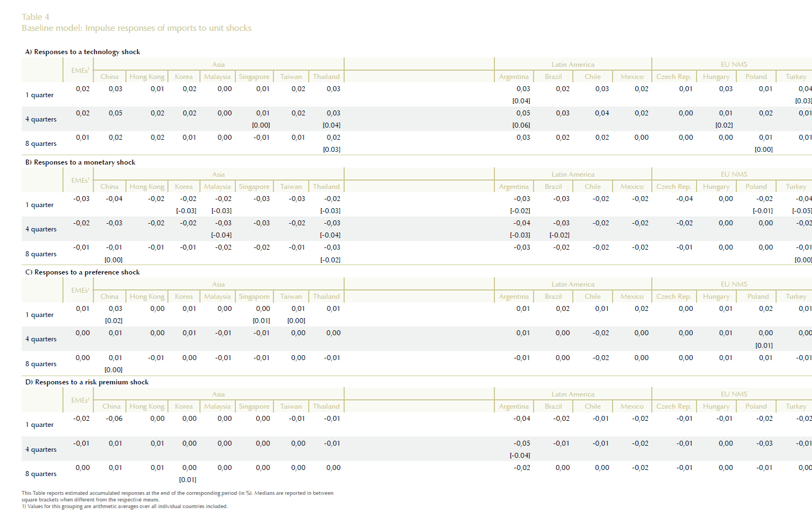The height and width of the screenshot is (523, 812).
Task: Select China column header in technology shock table
Action: (109, 77)
